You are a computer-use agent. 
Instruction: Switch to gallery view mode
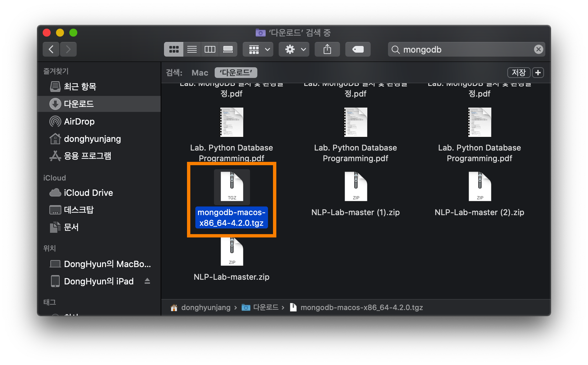tap(228, 49)
